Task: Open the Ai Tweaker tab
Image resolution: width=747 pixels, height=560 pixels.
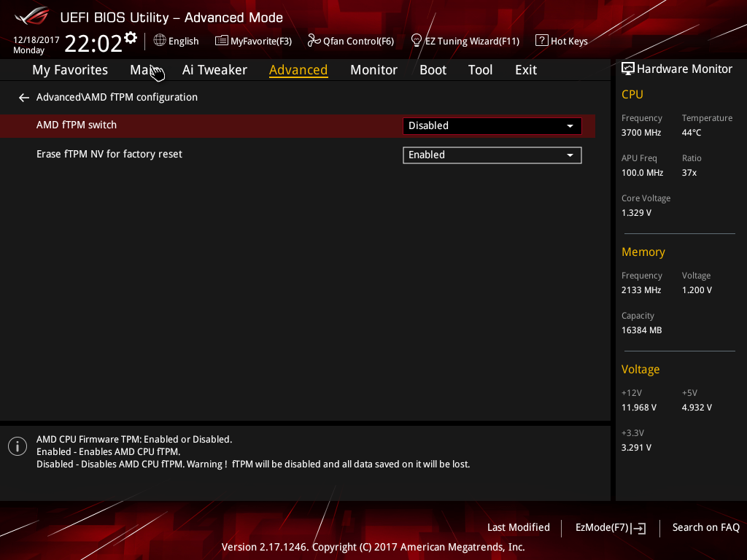Action: [x=214, y=70]
